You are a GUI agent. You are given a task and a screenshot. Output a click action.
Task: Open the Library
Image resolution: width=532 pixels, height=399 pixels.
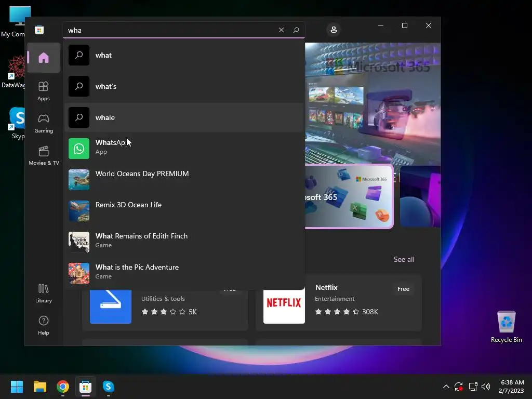[44, 294]
